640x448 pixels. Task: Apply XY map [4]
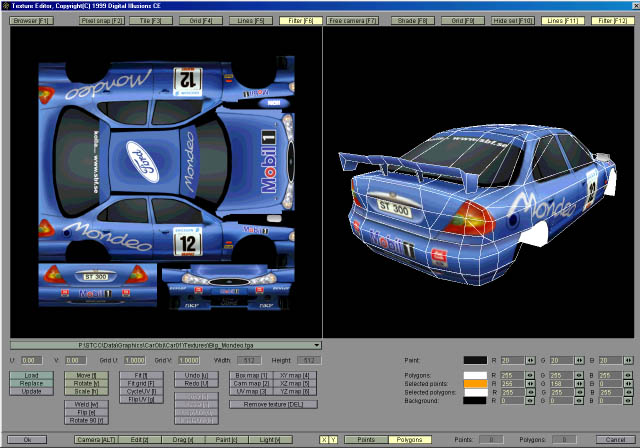(295, 375)
